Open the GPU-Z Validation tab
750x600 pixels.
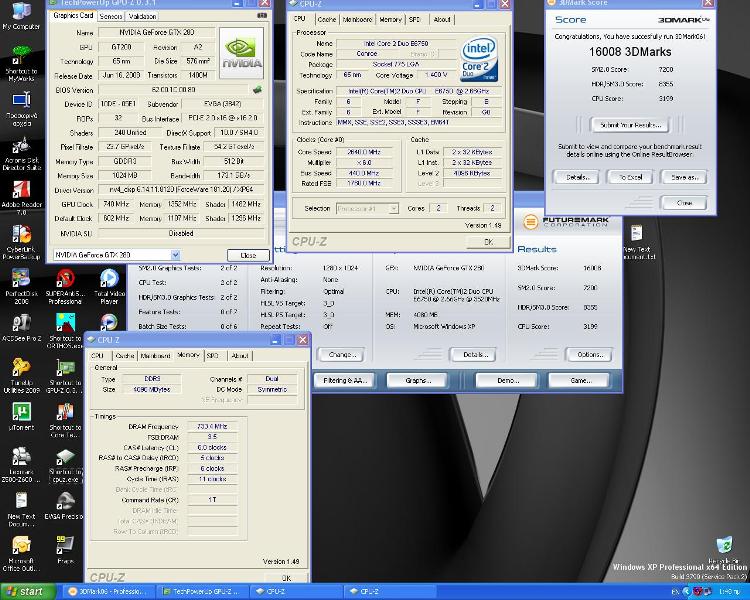(x=142, y=16)
